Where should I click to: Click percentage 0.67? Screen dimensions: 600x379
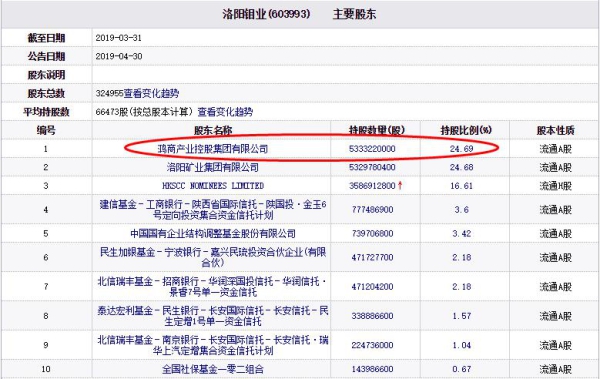coord(461,369)
